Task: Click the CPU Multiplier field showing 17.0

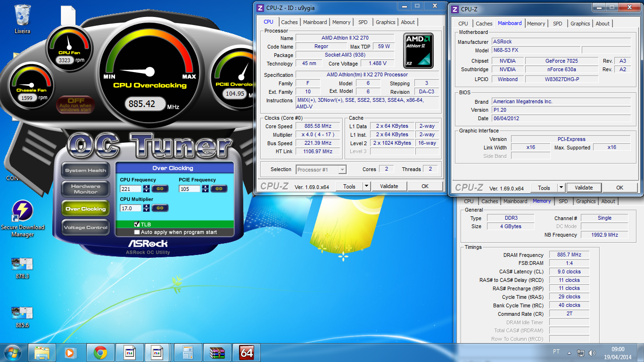Action: (131, 208)
